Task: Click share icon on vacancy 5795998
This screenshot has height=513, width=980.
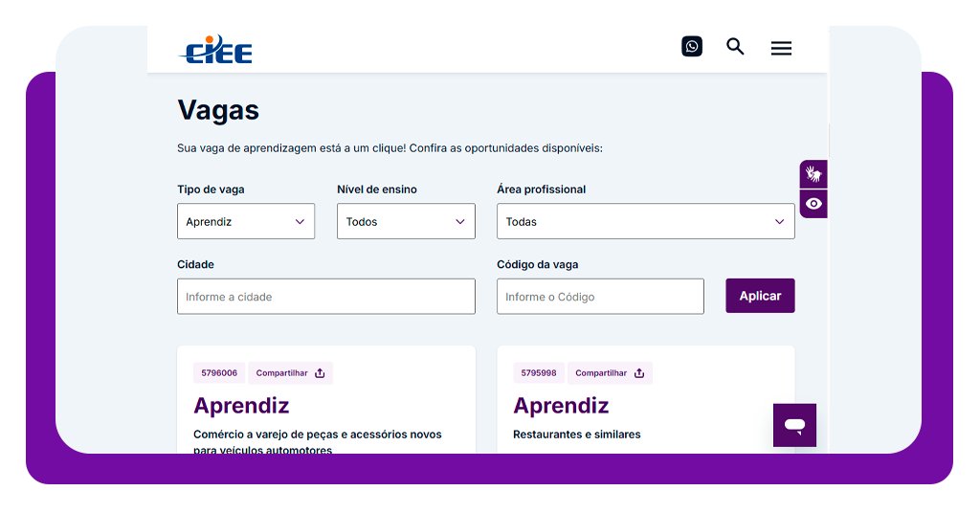Action: tap(639, 373)
